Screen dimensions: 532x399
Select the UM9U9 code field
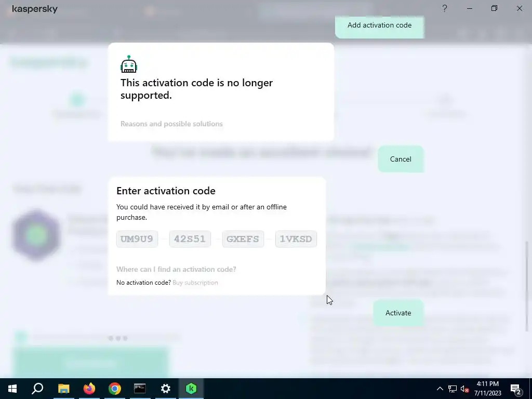(137, 239)
